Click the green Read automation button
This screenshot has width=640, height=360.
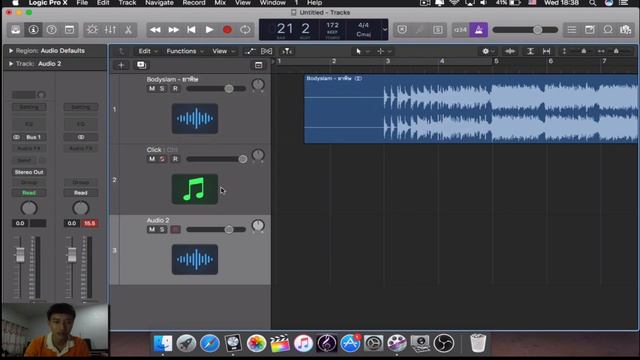pos(29,193)
